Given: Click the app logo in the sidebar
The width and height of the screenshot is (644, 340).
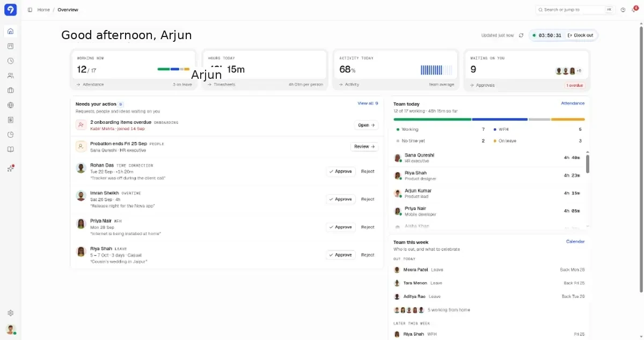Looking at the screenshot, I should coord(10,10).
